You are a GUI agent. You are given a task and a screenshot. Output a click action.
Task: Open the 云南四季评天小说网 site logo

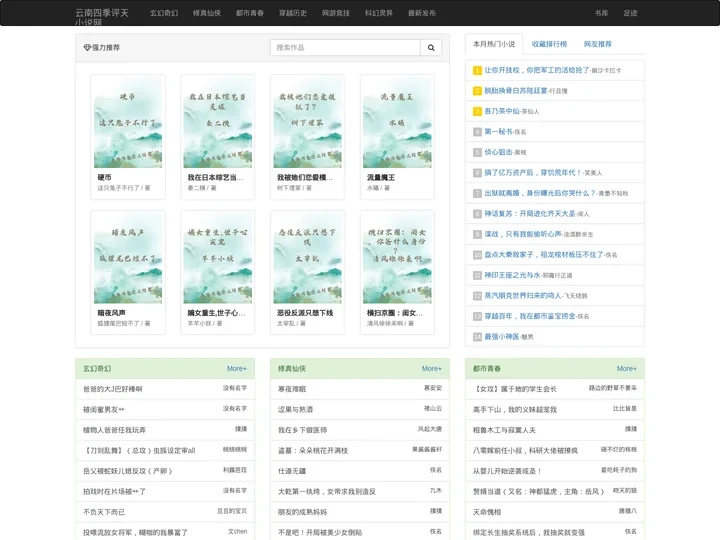pyautogui.click(x=102, y=17)
